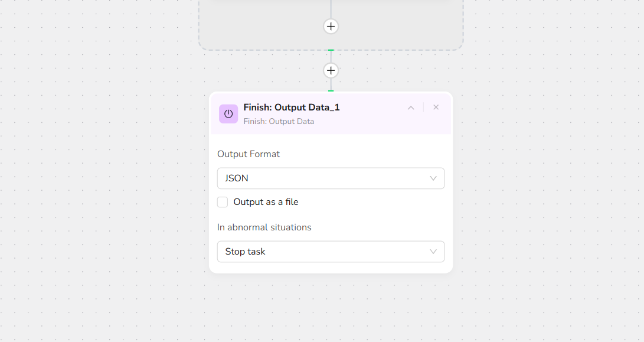Click the plus button above the Finish node
Screen dimensions: 644x342
pos(331,71)
